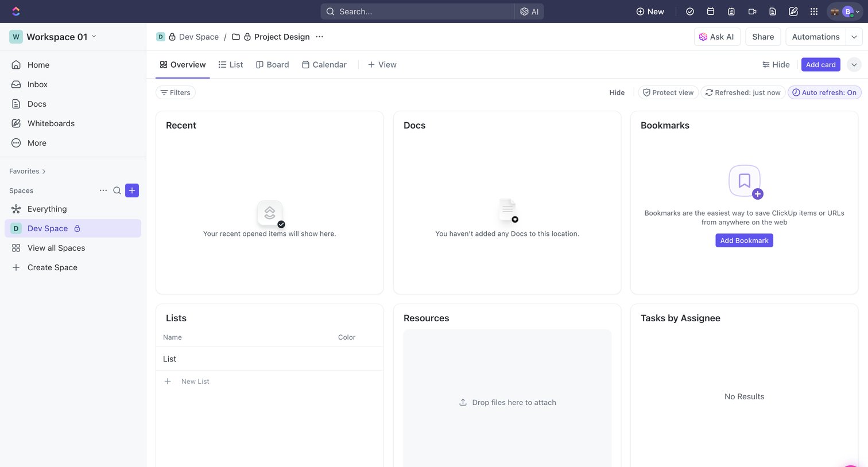The width and height of the screenshot is (868, 467).
Task: Open Project Design ellipsis menu
Action: pyautogui.click(x=320, y=37)
